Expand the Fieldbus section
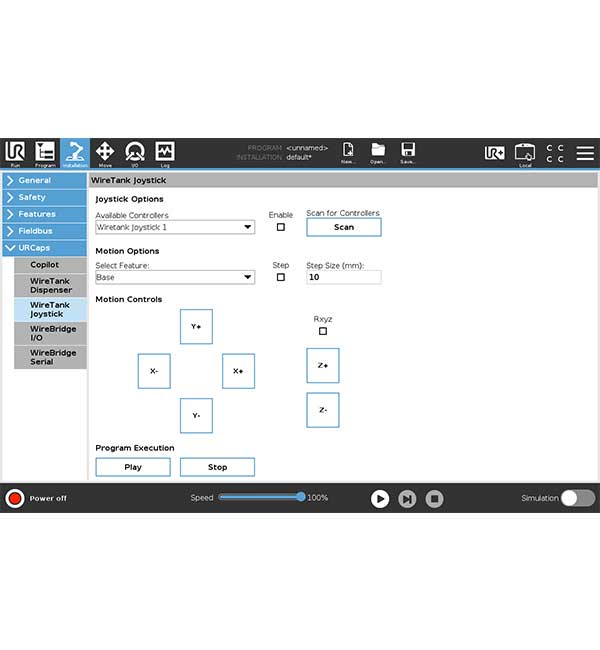Screen dimensions: 600x650 (x=45, y=231)
